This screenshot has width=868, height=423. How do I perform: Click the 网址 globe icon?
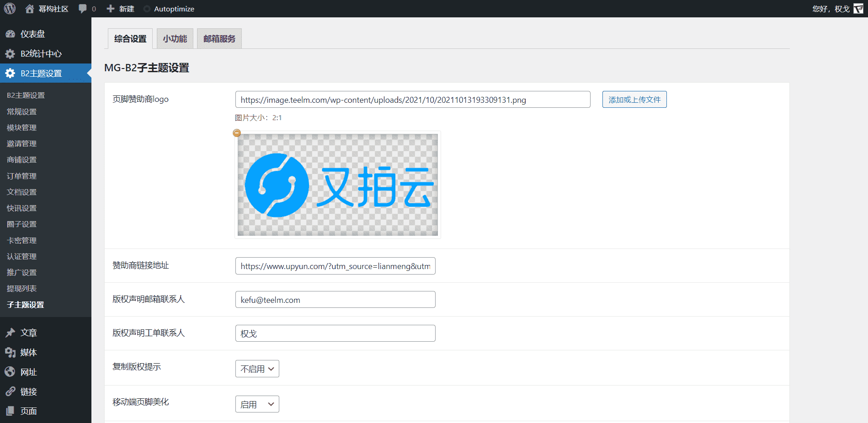point(10,372)
